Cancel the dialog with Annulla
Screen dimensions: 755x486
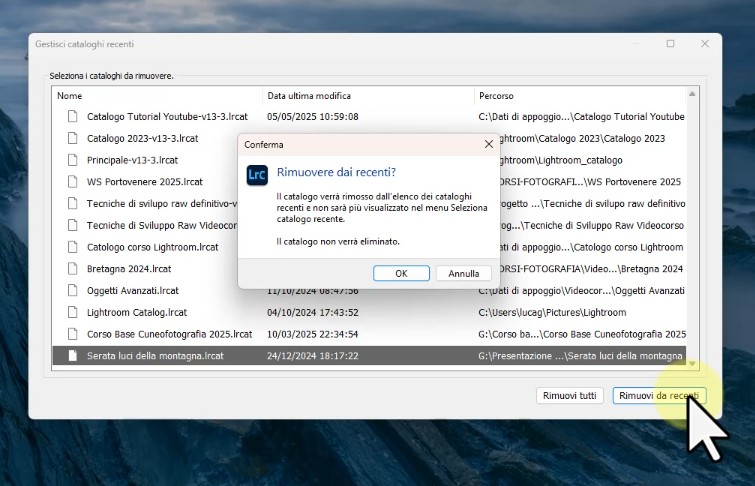[464, 273]
